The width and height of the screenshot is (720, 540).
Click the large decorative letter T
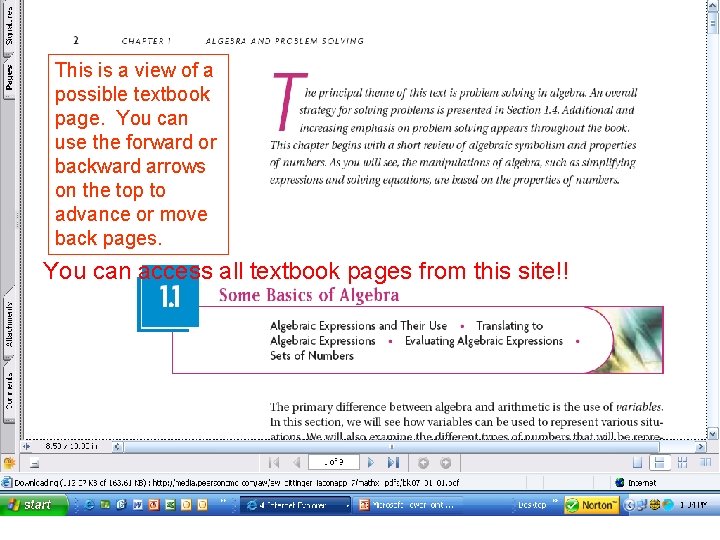tap(289, 101)
